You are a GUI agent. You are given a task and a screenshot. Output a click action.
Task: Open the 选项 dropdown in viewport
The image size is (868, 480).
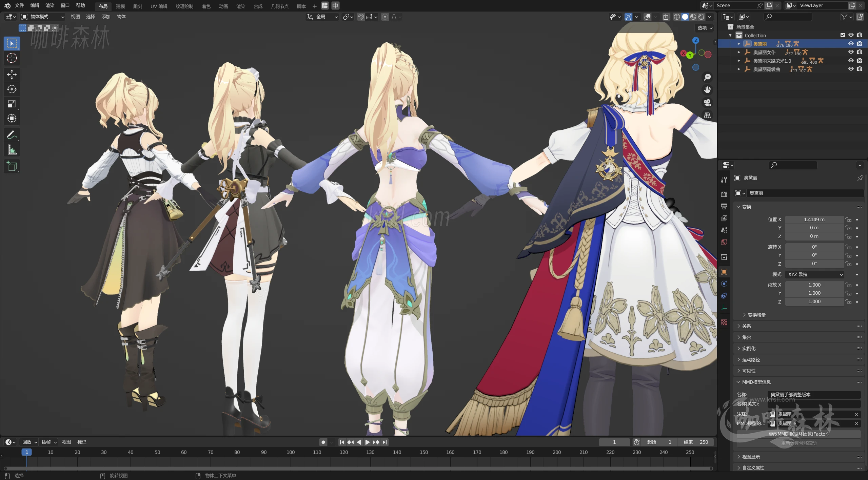(x=705, y=28)
